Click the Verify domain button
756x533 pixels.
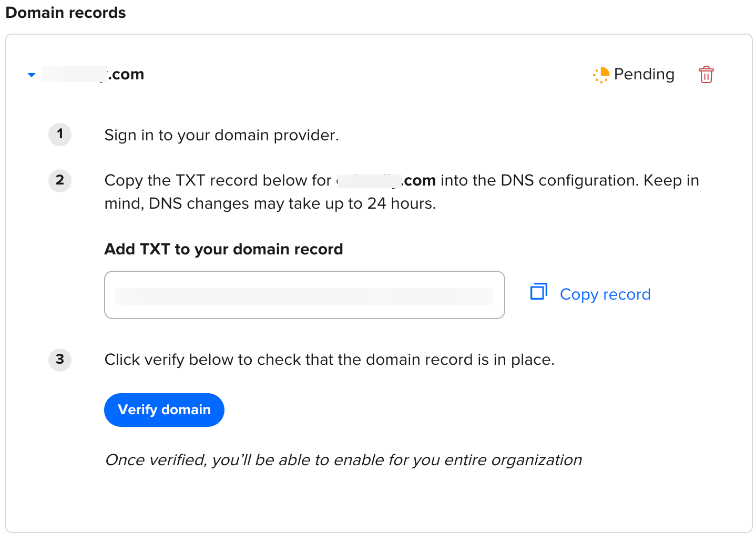(164, 409)
